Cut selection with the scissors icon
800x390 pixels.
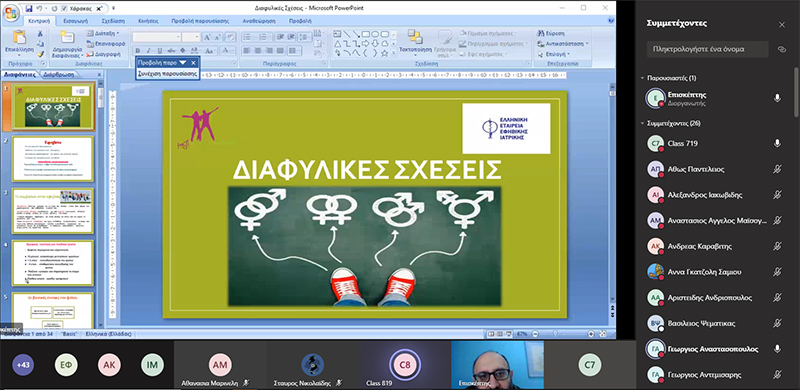40,33
